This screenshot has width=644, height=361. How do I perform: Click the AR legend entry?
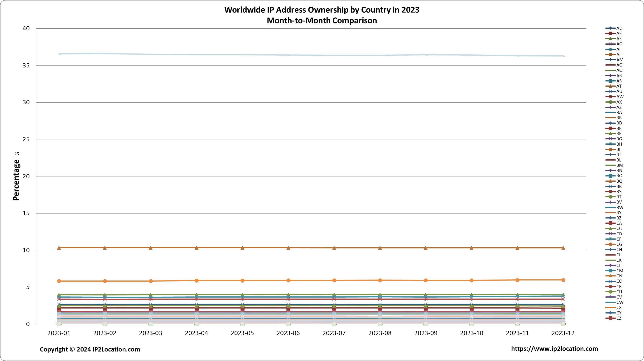click(x=614, y=76)
